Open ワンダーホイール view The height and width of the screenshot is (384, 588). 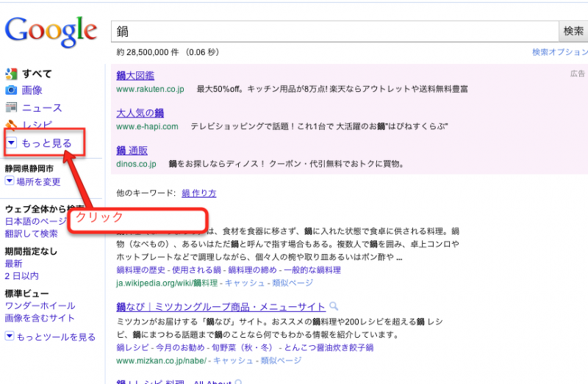[x=40, y=305]
